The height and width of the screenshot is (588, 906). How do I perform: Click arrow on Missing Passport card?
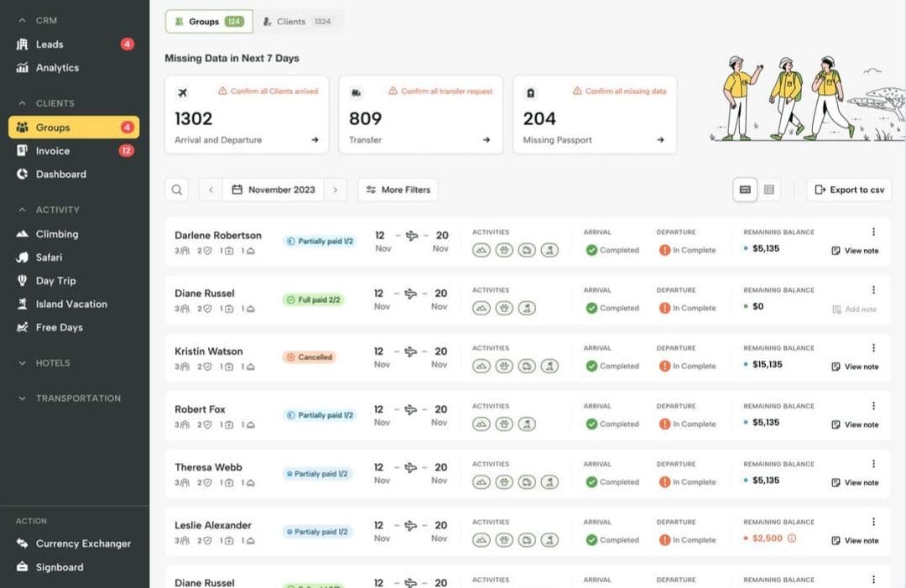click(x=661, y=140)
